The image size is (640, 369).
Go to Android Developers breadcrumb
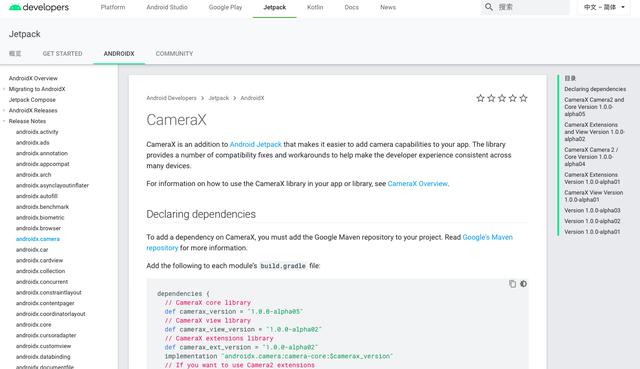[171, 98]
